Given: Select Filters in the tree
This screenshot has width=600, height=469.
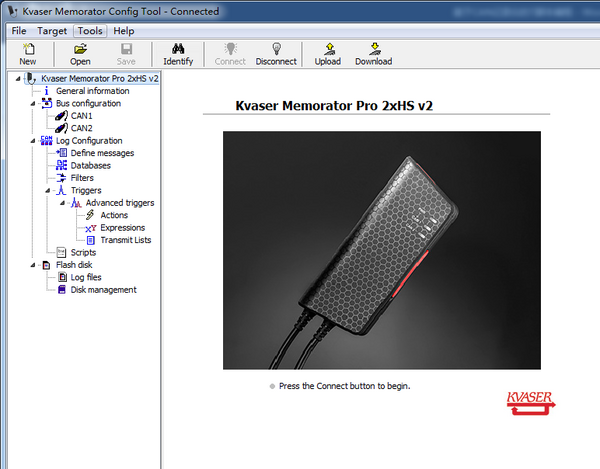Looking at the screenshot, I should [82, 178].
